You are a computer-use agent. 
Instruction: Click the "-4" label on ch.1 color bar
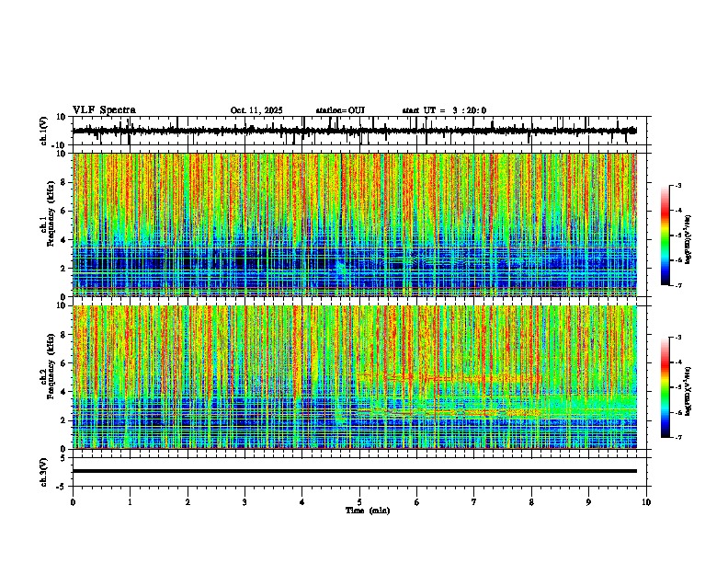click(x=678, y=211)
